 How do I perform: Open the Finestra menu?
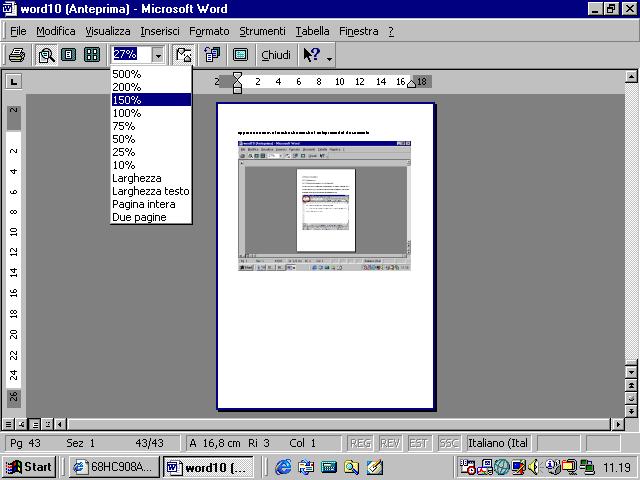tap(358, 31)
